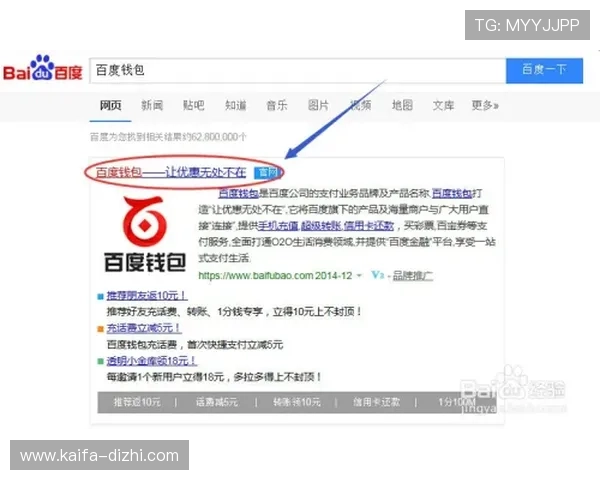Open the 充话费立减5元！ link
Image resolution: width=600 pixels, height=480 pixels.
143,328
